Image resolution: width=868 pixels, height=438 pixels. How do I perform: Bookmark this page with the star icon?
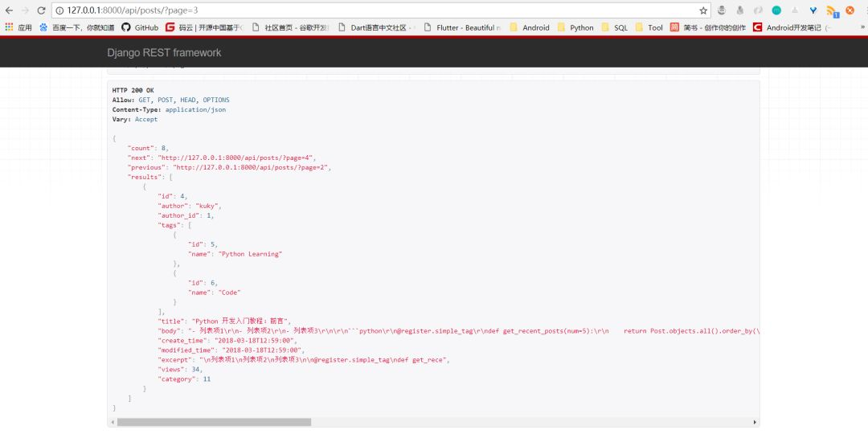point(703,10)
